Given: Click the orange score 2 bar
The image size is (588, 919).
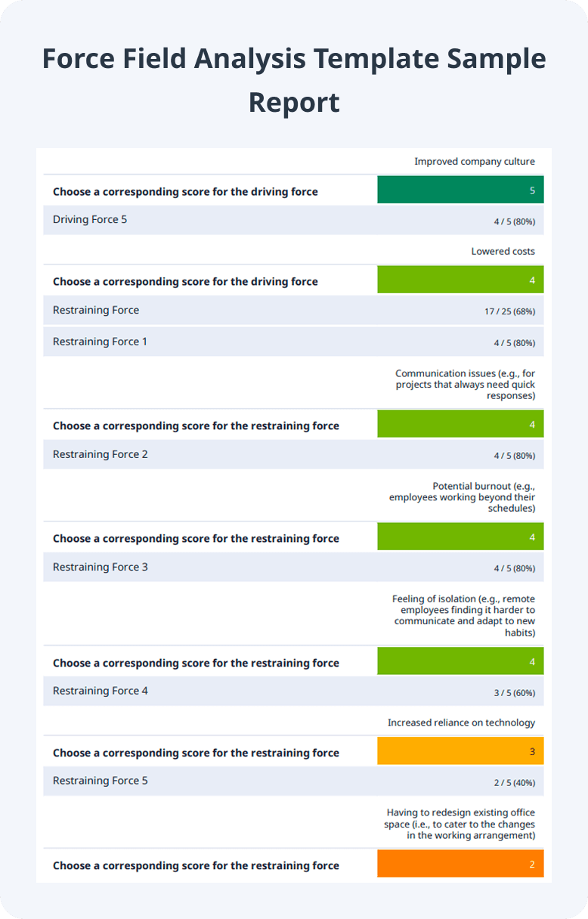Looking at the screenshot, I should pyautogui.click(x=460, y=864).
